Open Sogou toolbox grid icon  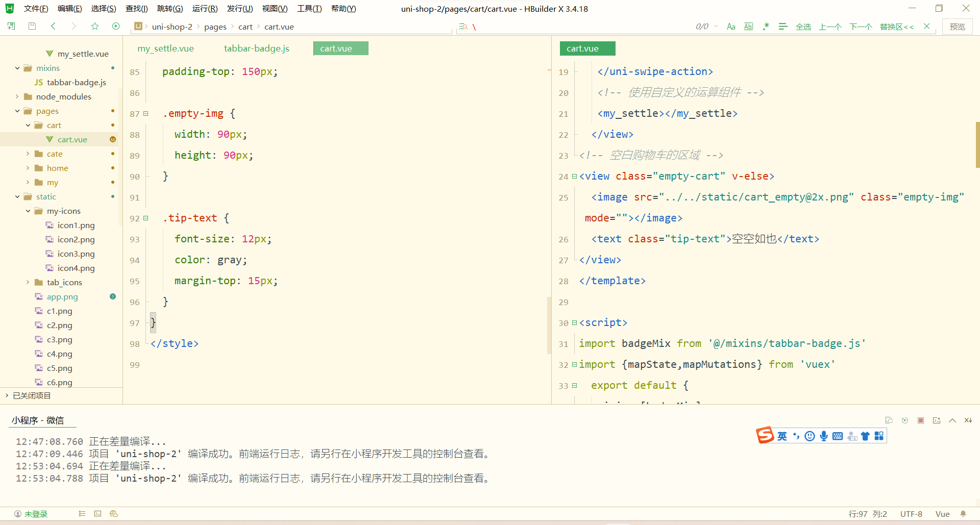879,436
